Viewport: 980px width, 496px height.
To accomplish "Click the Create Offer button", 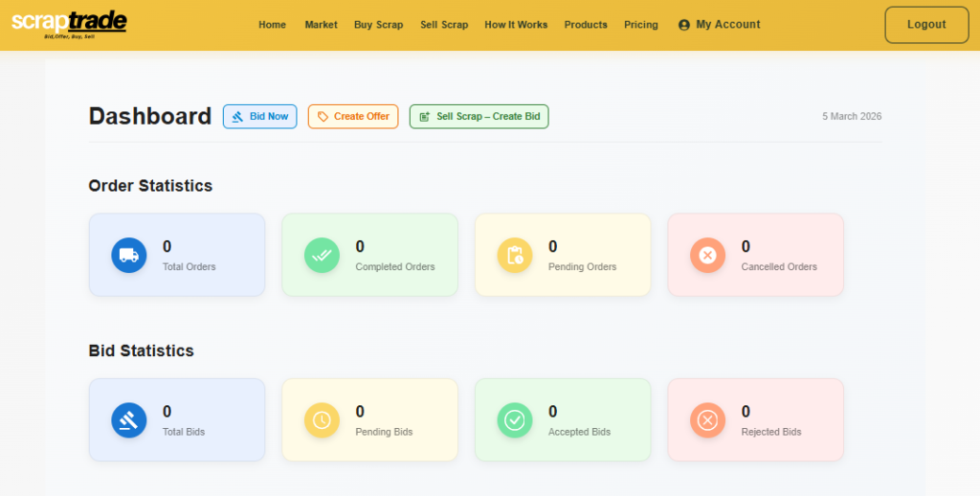I will 352,117.
